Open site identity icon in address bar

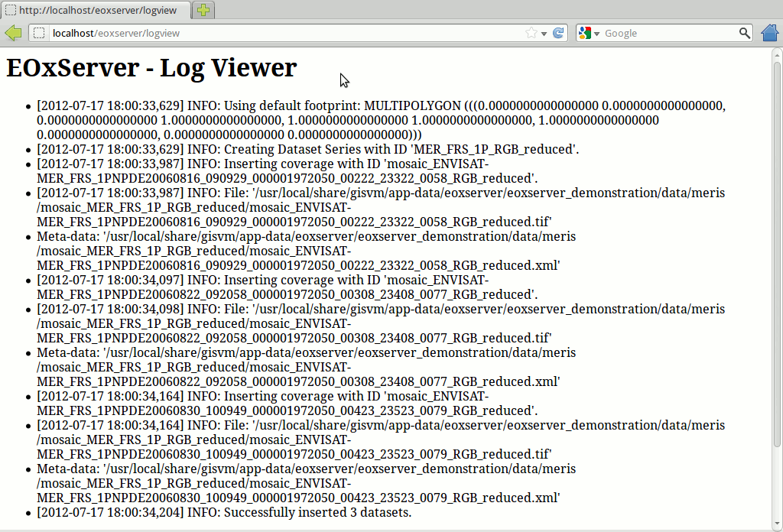point(39,33)
